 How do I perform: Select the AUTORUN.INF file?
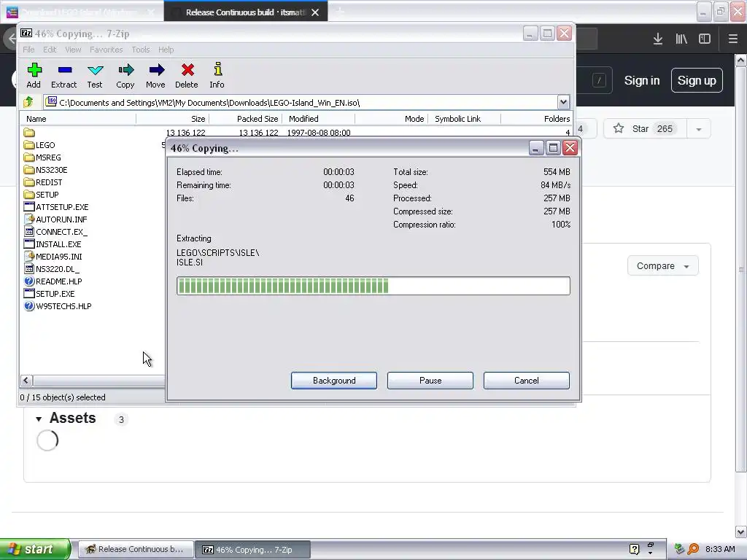click(x=55, y=219)
